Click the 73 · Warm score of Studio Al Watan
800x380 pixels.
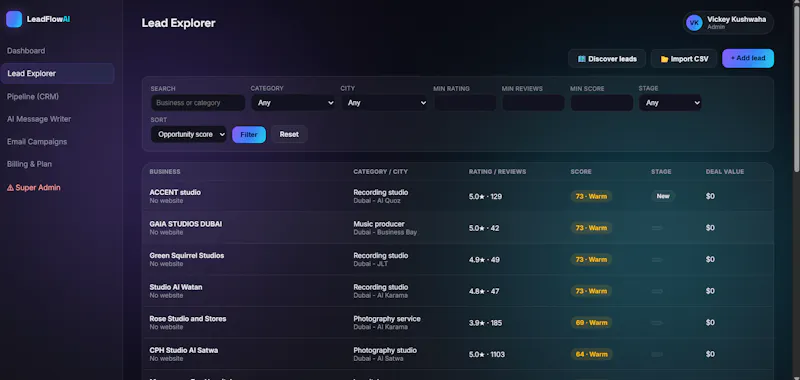point(591,291)
